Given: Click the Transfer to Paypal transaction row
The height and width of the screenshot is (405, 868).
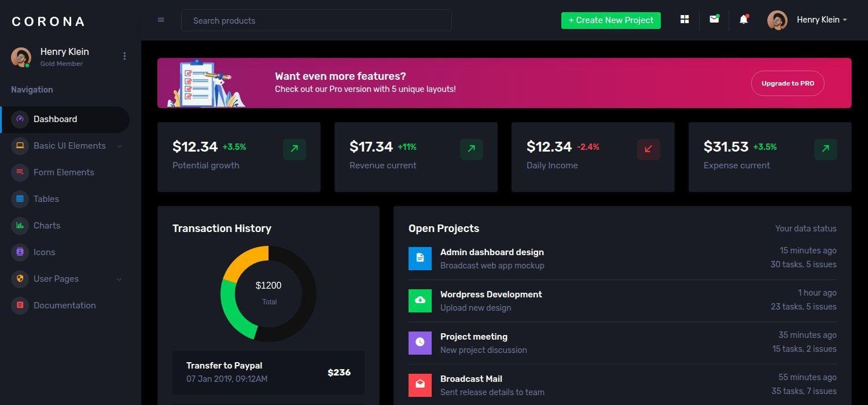Looking at the screenshot, I should (x=269, y=373).
